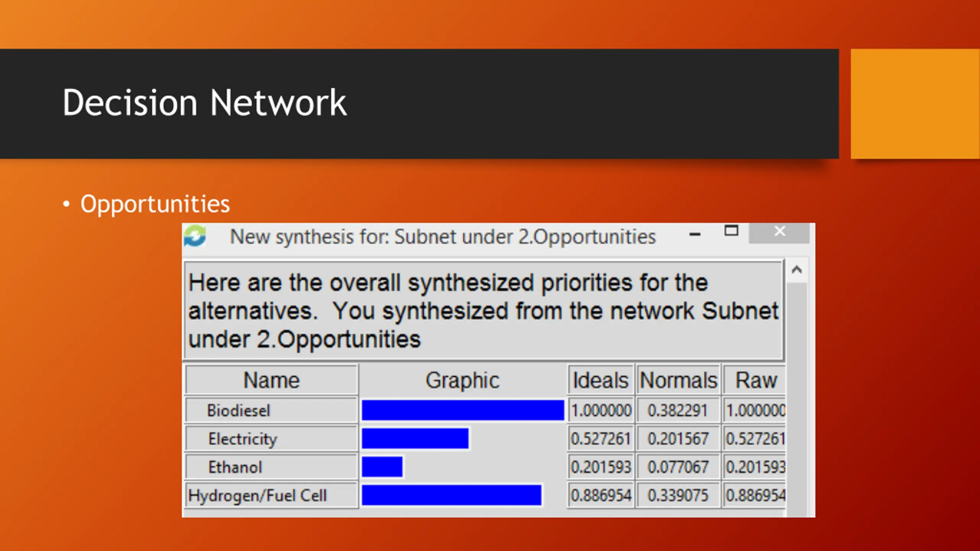
Task: Click the Graphic column header
Action: pos(462,380)
